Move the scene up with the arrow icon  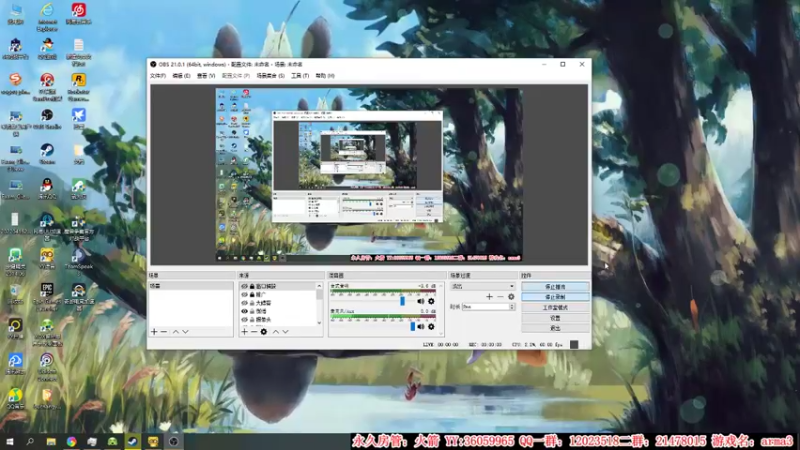coord(176,332)
